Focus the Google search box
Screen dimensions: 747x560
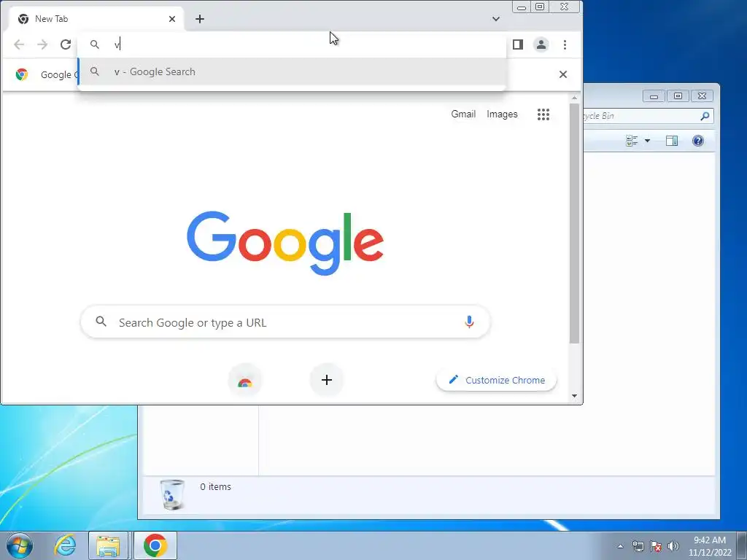(x=285, y=322)
